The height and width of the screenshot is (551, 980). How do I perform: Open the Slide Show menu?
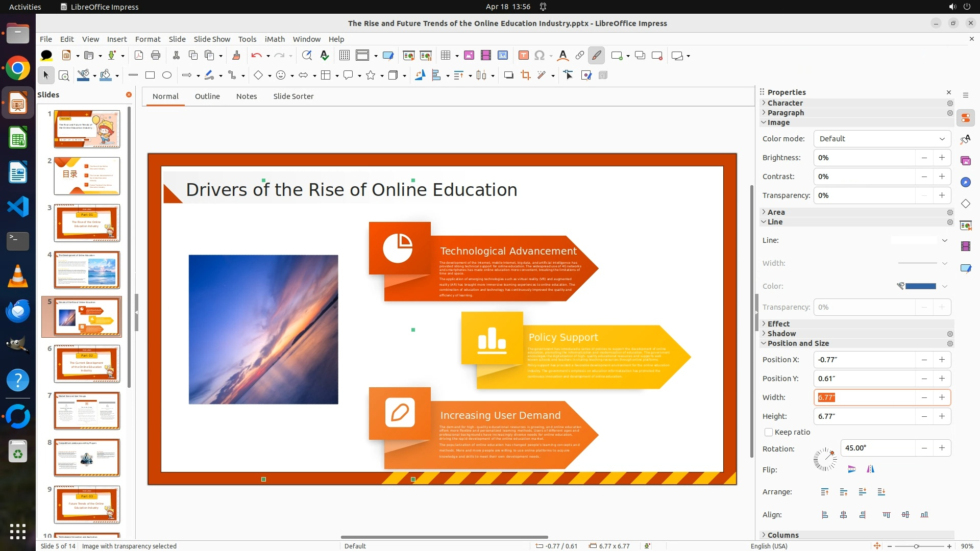[x=211, y=39]
